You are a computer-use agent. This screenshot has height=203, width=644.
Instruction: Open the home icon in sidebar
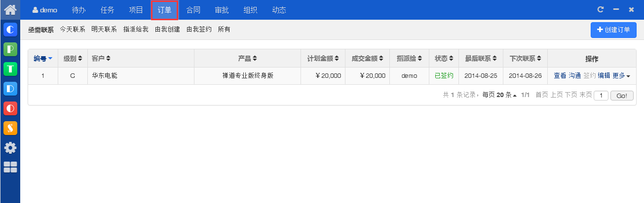10,9
